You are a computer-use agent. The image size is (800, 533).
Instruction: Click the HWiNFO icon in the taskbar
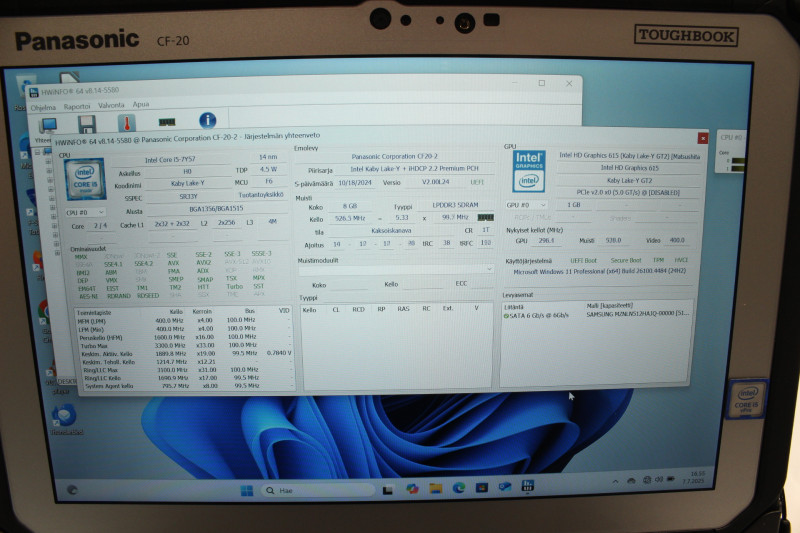point(528,486)
